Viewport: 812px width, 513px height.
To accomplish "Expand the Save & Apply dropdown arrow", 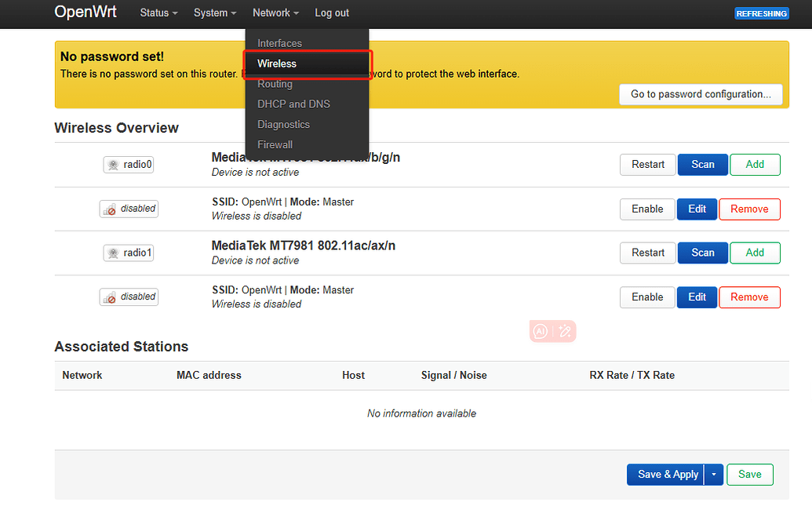I will (x=714, y=475).
